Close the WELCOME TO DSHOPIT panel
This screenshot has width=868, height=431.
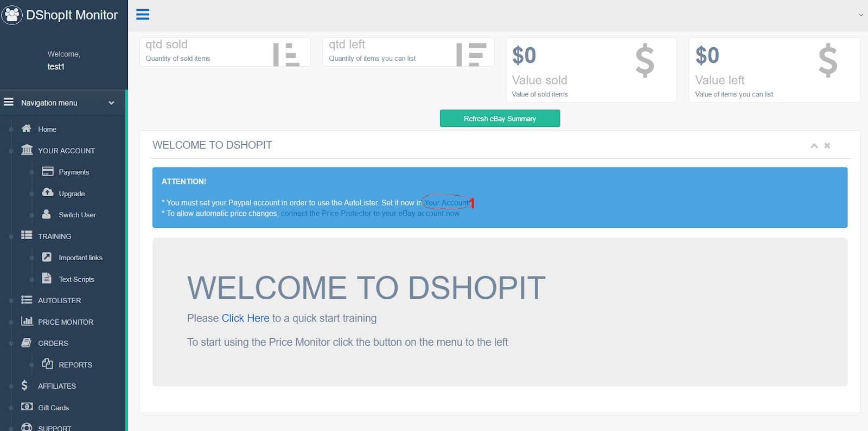tap(827, 145)
